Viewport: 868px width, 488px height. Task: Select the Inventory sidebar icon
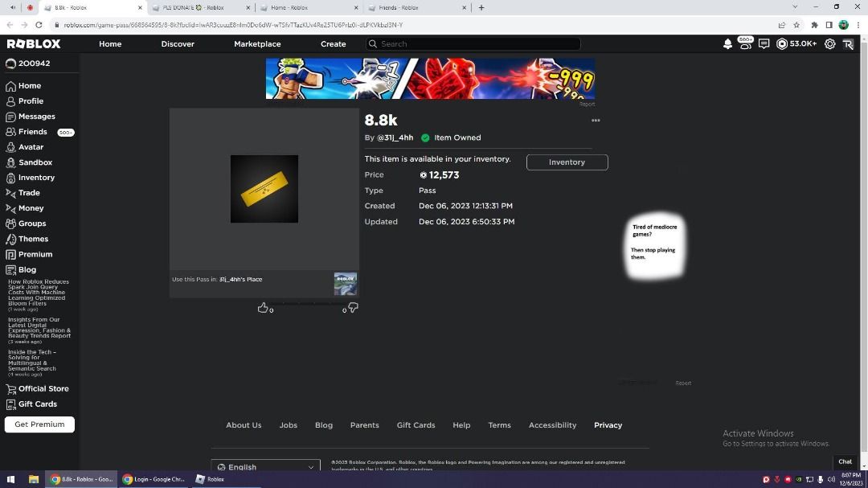[35, 177]
